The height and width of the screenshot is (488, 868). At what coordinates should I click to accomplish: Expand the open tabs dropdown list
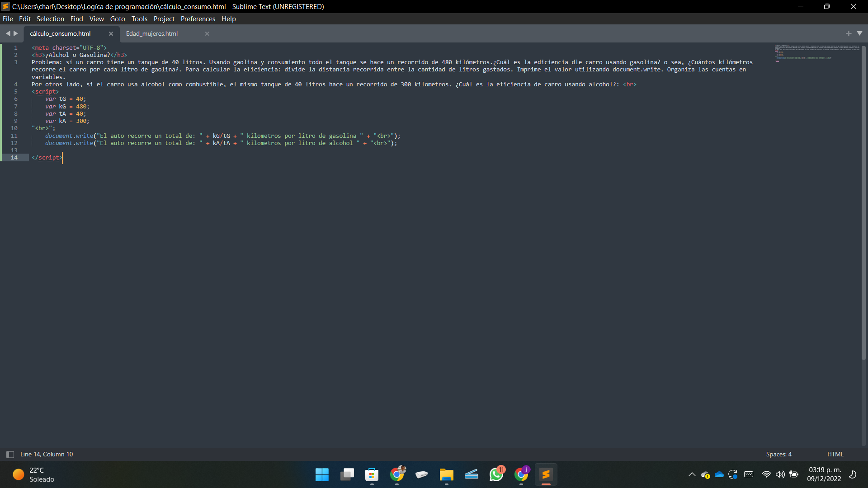pos(859,33)
